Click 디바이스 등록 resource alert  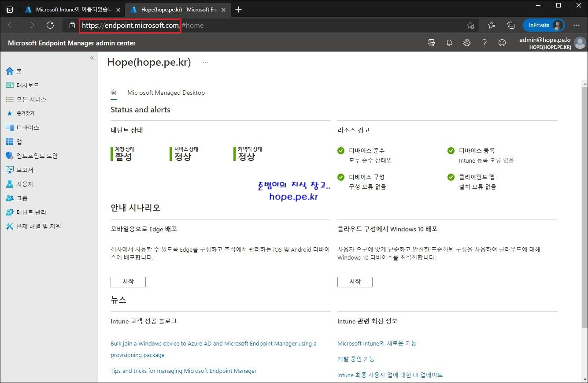[481, 155]
